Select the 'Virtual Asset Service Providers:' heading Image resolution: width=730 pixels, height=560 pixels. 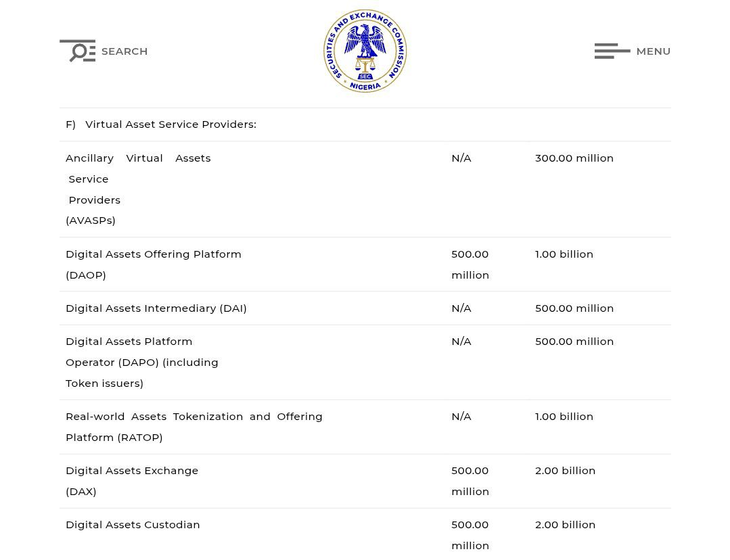171,124
